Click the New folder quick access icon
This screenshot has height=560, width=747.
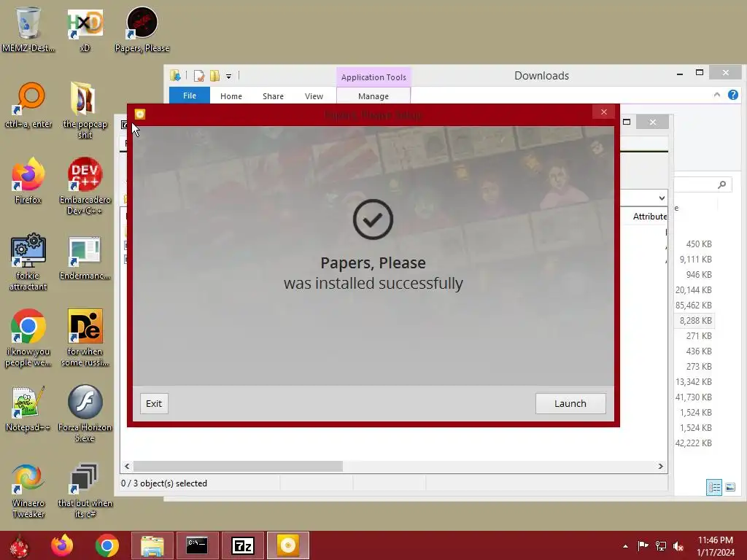[215, 76]
